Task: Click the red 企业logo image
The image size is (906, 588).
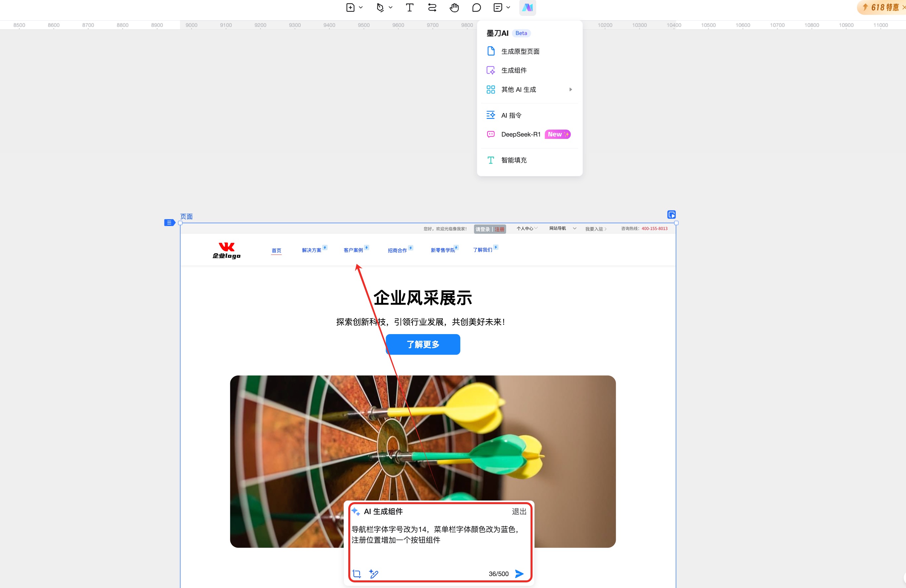Action: [x=227, y=251]
